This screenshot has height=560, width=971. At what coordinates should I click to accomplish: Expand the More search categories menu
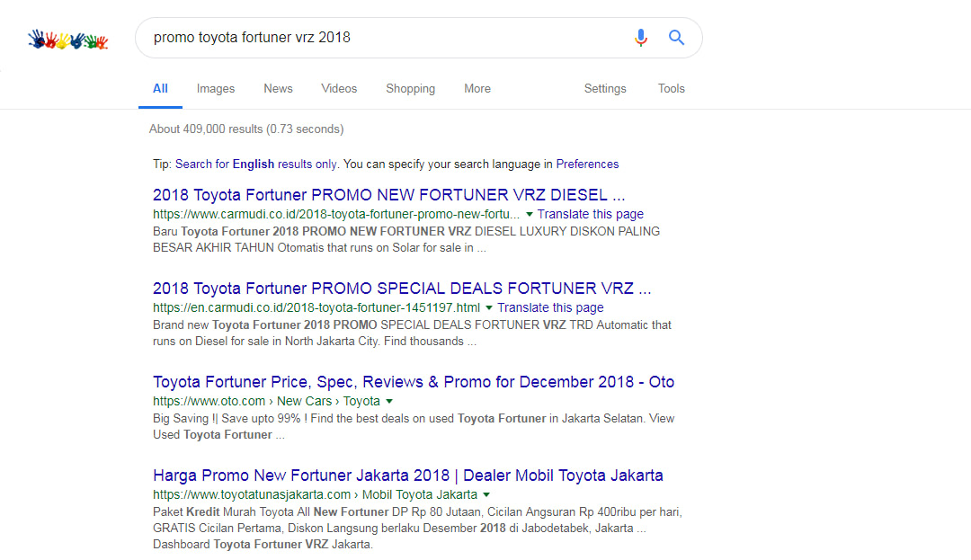(477, 88)
